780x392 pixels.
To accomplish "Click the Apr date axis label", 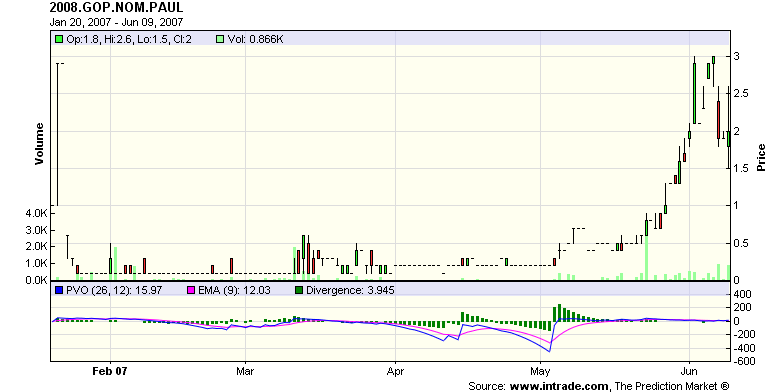I will [x=395, y=372].
